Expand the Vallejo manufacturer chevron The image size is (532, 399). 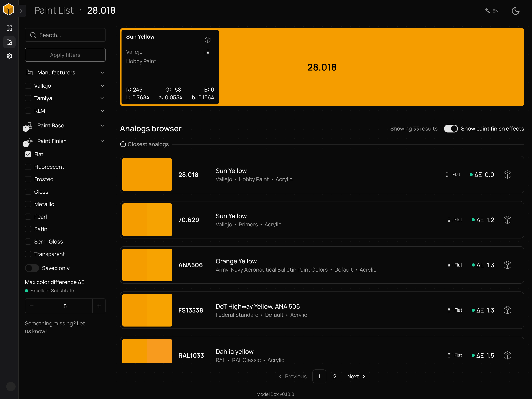click(102, 86)
